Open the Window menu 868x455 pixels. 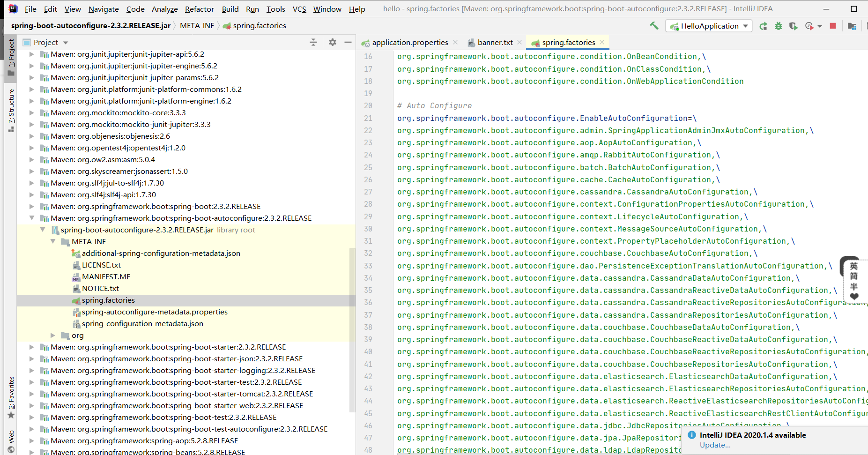pos(327,9)
